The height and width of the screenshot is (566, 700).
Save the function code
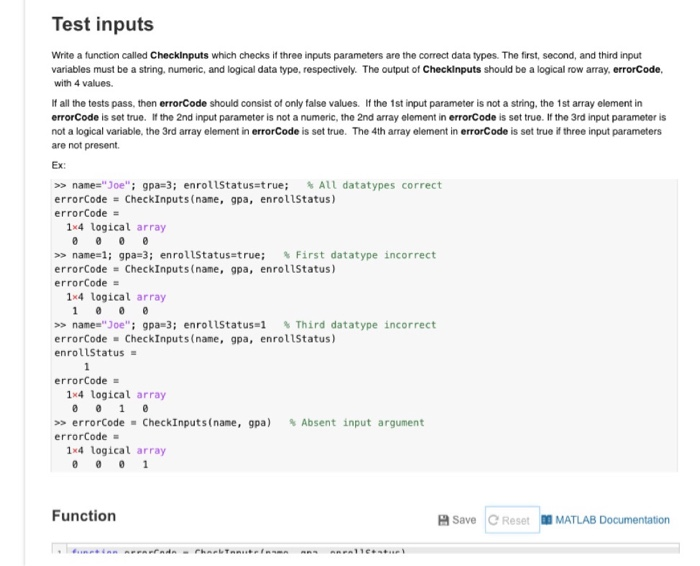coord(457,520)
